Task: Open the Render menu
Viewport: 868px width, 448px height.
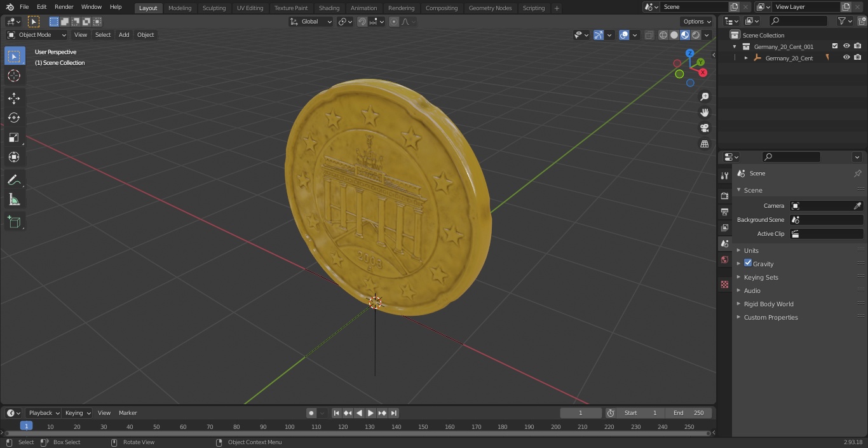Action: click(64, 7)
